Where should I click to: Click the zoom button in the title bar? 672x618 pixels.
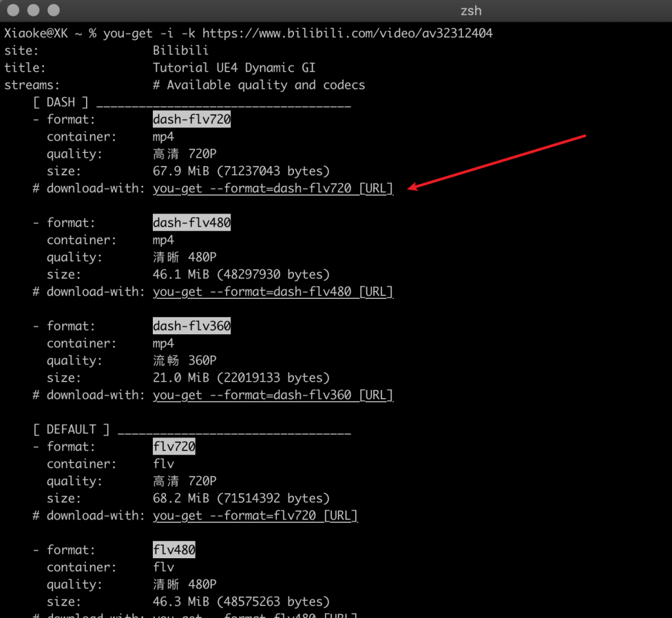pos(53,11)
